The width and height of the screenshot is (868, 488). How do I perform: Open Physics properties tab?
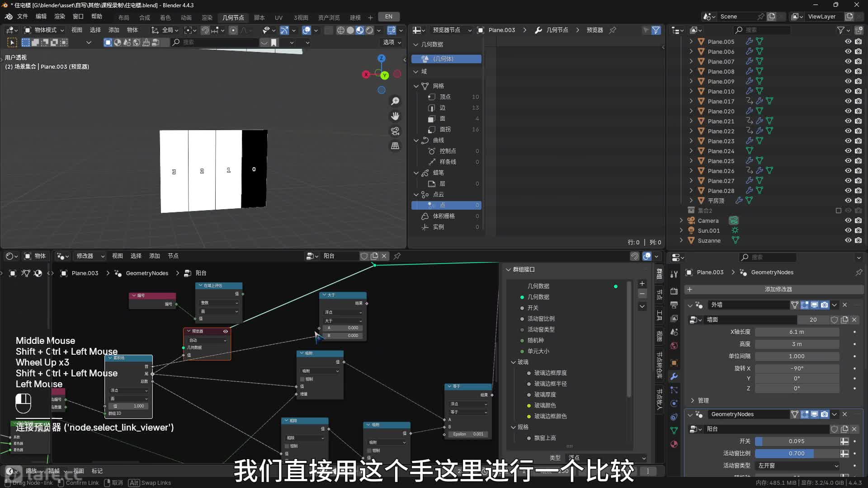674,404
